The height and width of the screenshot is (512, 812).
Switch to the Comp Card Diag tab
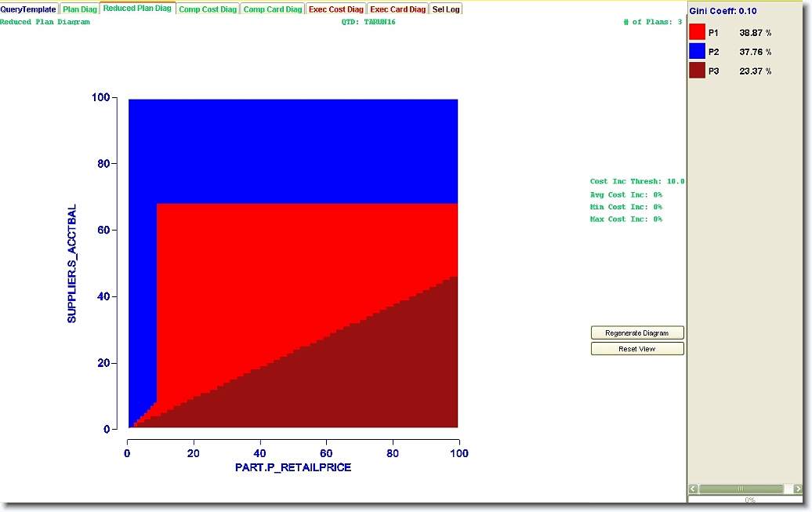tap(272, 9)
